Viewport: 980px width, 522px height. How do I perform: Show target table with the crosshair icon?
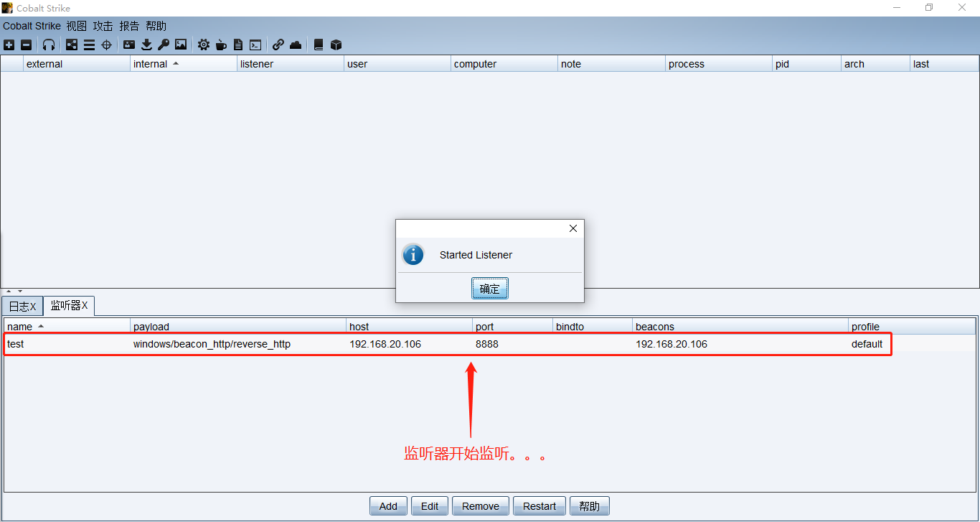(106, 45)
